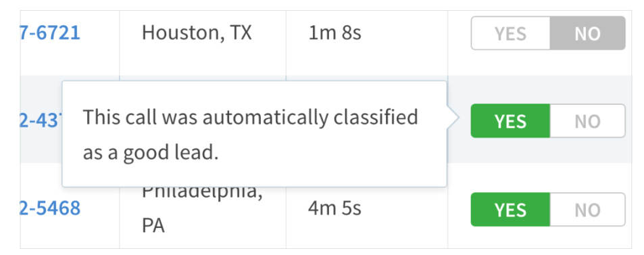Select the Houston, TX location cell
The width and height of the screenshot is (644, 255).
click(203, 43)
